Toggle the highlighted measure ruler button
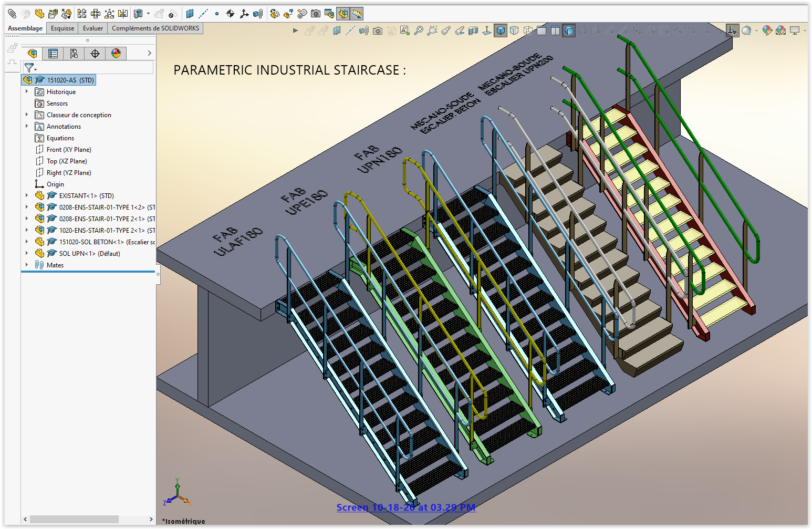Screen dimensions: 812x529 [x=357, y=14]
